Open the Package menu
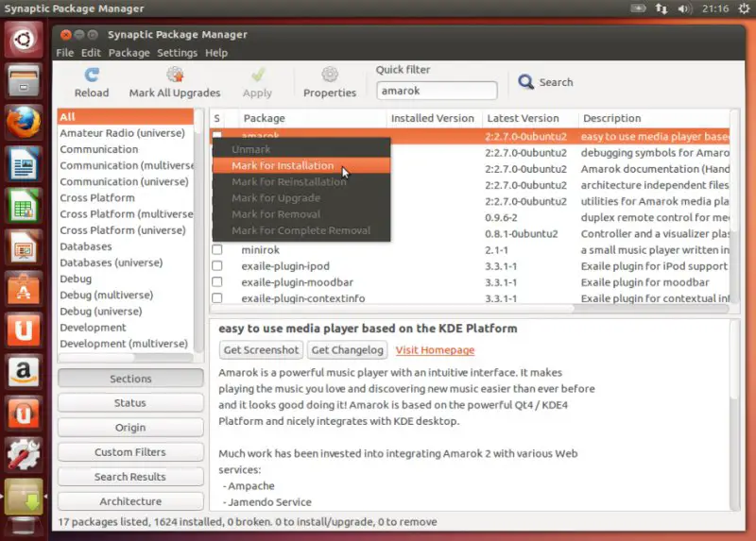This screenshot has width=756, height=541. (x=129, y=53)
